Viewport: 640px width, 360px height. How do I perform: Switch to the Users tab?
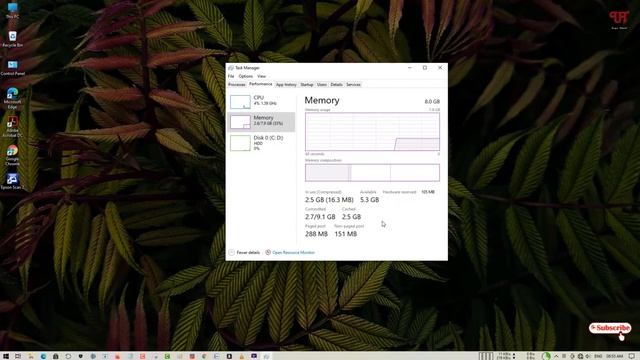click(x=322, y=84)
